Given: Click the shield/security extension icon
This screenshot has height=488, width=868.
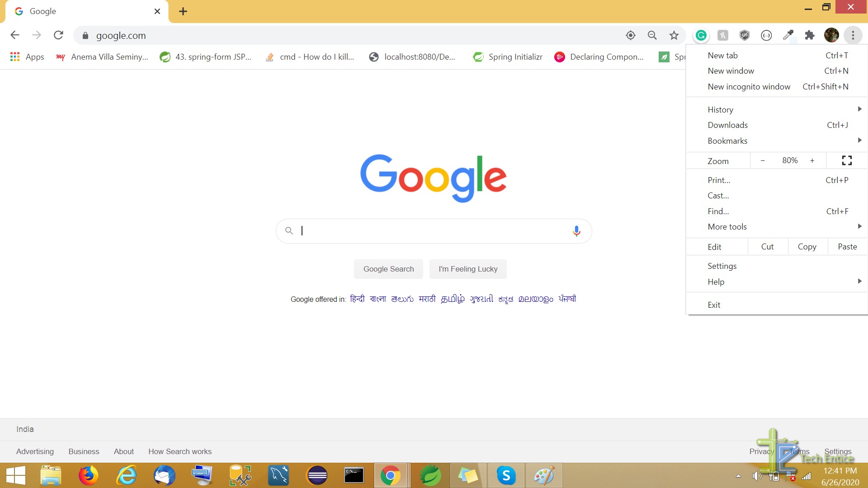Looking at the screenshot, I should point(744,35).
